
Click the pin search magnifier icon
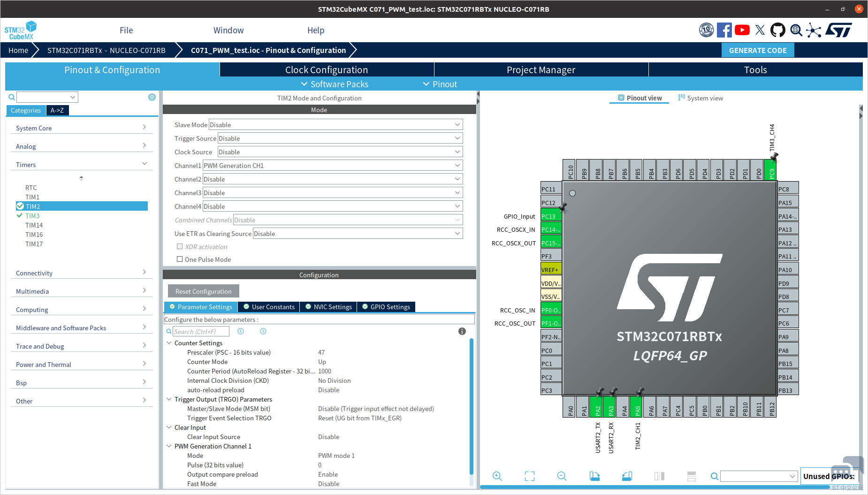point(715,476)
